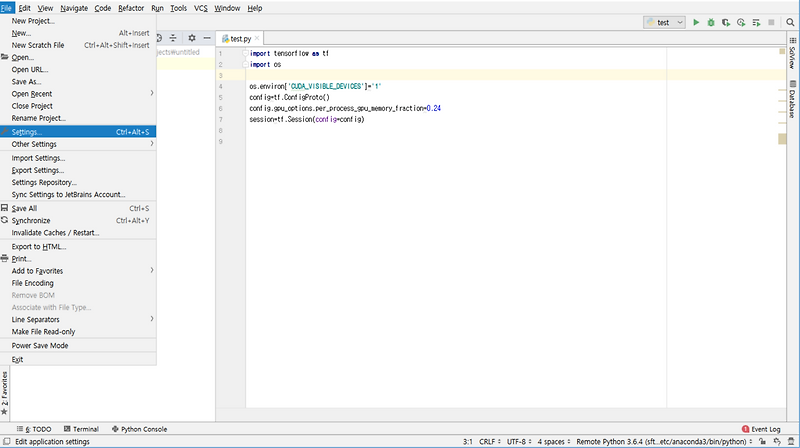Screen dimensions: 800x448
Task: Choose Import Settings... menu entry
Action: [x=78, y=158]
